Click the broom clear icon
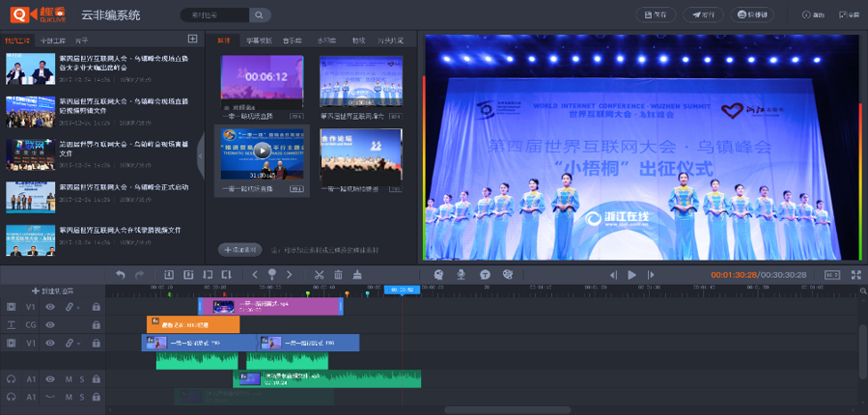The width and height of the screenshot is (868, 415). pyautogui.click(x=357, y=274)
